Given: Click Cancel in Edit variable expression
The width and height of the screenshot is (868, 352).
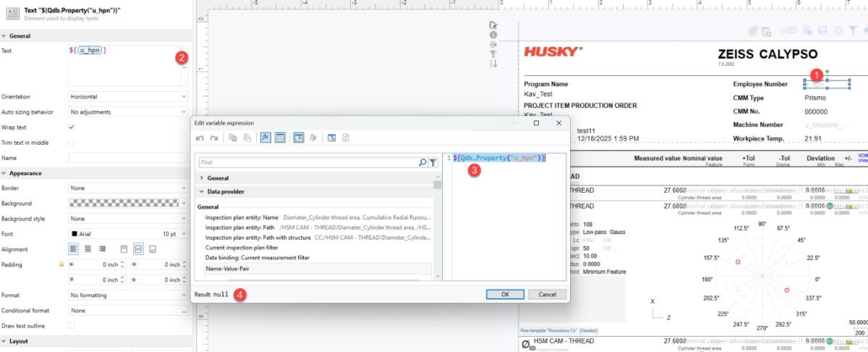Looking at the screenshot, I should coord(547,294).
